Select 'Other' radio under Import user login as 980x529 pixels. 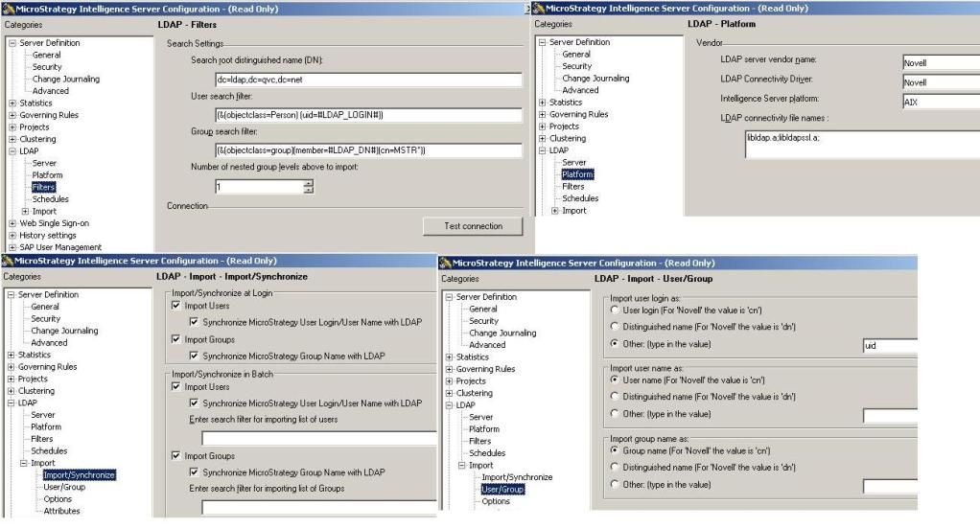[615, 343]
